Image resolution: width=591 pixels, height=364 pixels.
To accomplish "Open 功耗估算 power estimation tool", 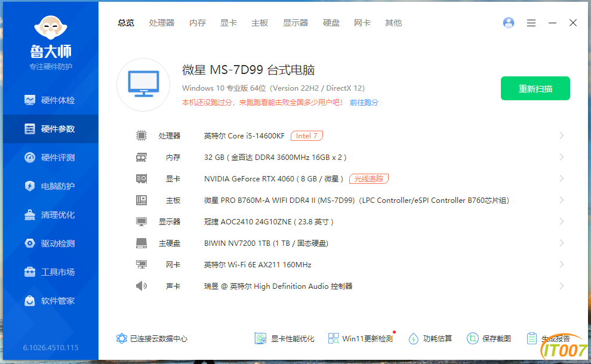I will 430,338.
